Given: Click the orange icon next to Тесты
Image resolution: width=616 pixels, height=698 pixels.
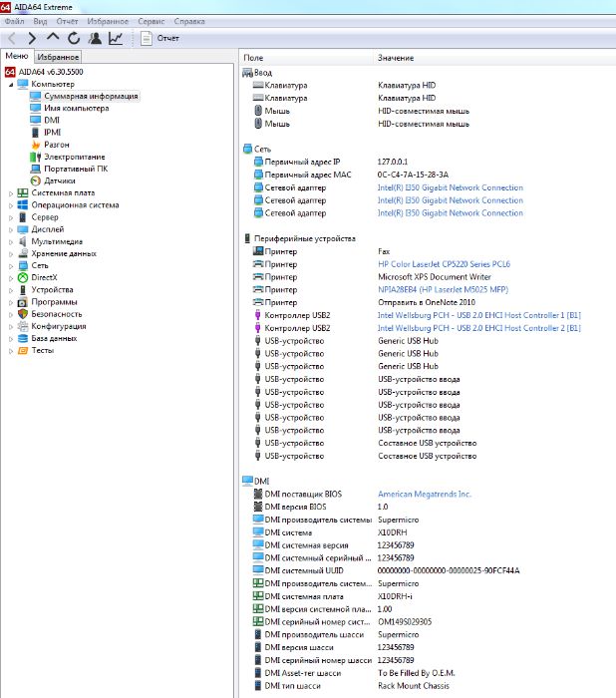Looking at the screenshot, I should click(x=23, y=350).
